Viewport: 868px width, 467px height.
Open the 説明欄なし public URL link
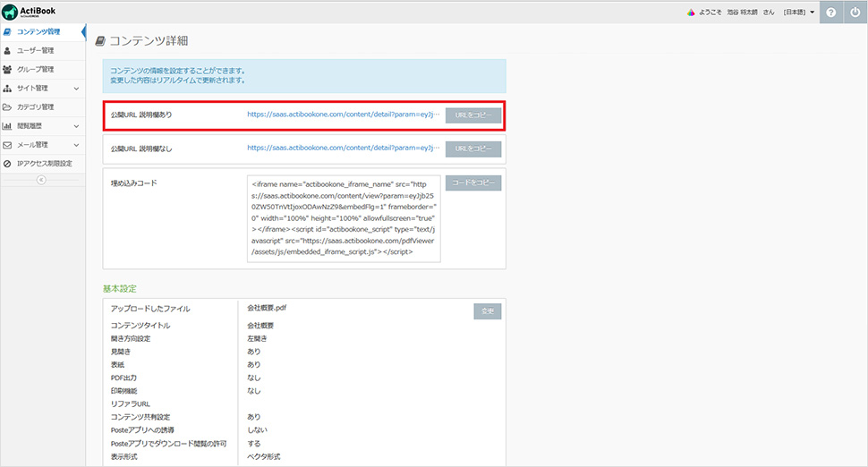[344, 148]
